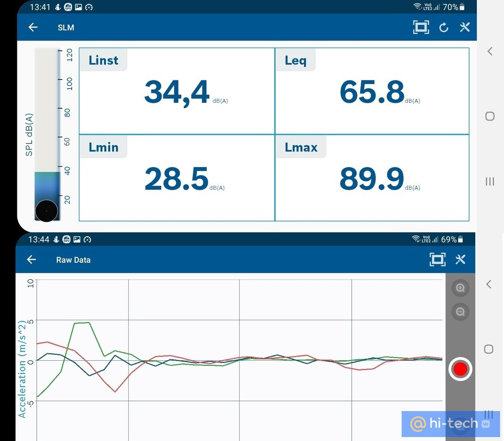Tap battery 70% indicator in top status bar
The image size is (504, 441).
click(454, 7)
